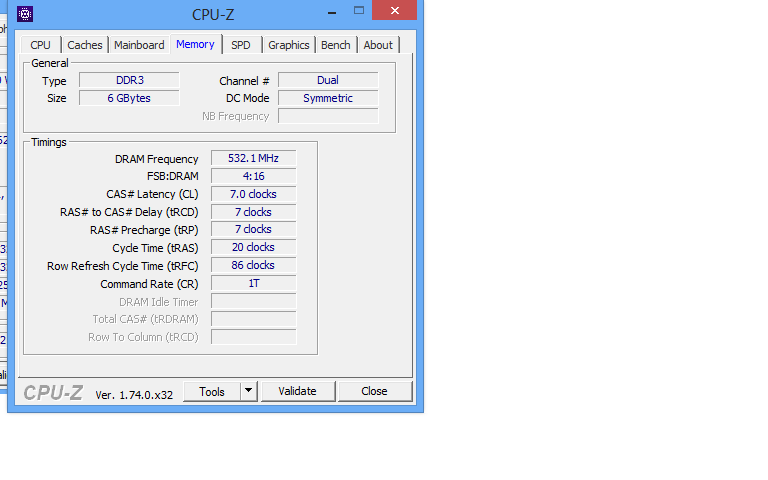Click the Ver. 1.74.0.x32 version text
Image resolution: width=768 pixels, height=480 pixels.
[x=134, y=395]
